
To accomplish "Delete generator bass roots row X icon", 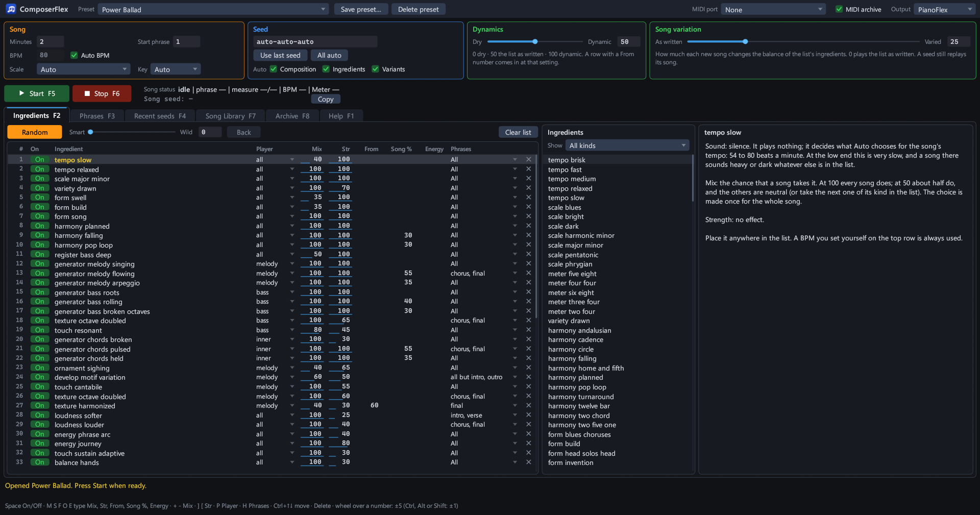I will coord(528,292).
